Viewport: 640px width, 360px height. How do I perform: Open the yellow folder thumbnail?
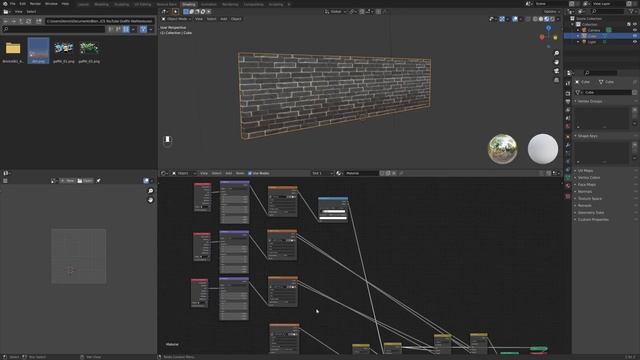point(13,49)
